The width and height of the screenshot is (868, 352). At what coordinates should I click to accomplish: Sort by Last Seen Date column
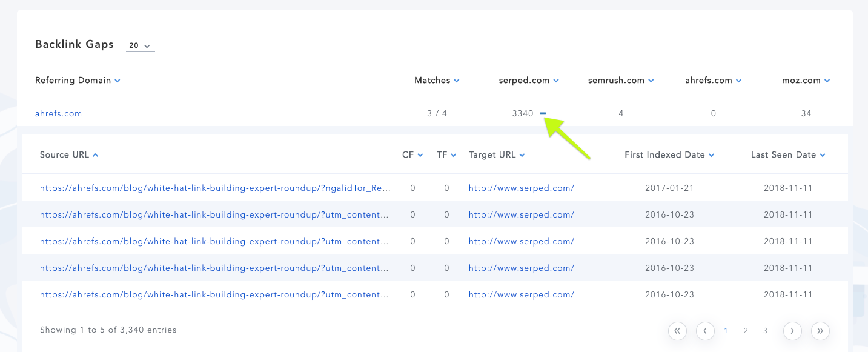point(788,154)
